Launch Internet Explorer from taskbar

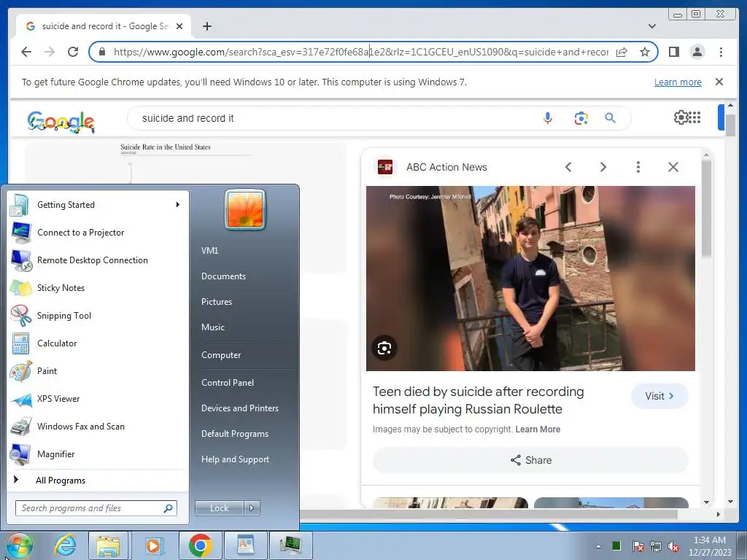coord(65,545)
